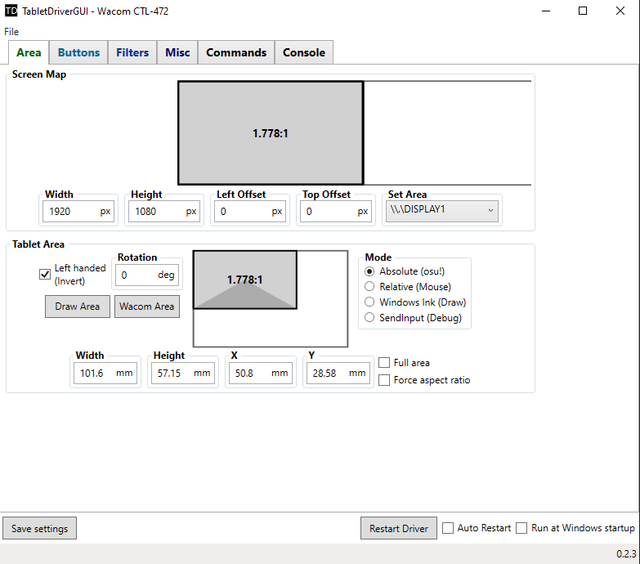
Task: Click the Screen Map Height field 1080
Action: click(164, 211)
